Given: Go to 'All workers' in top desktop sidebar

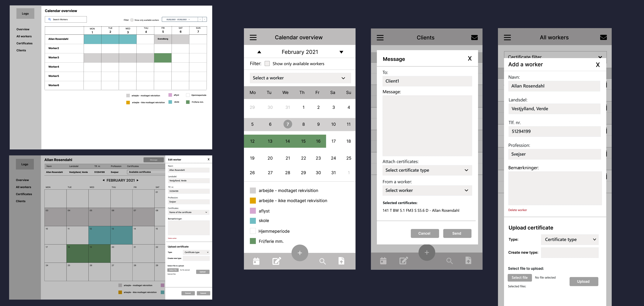Looking at the screenshot, I should click(x=24, y=36).
